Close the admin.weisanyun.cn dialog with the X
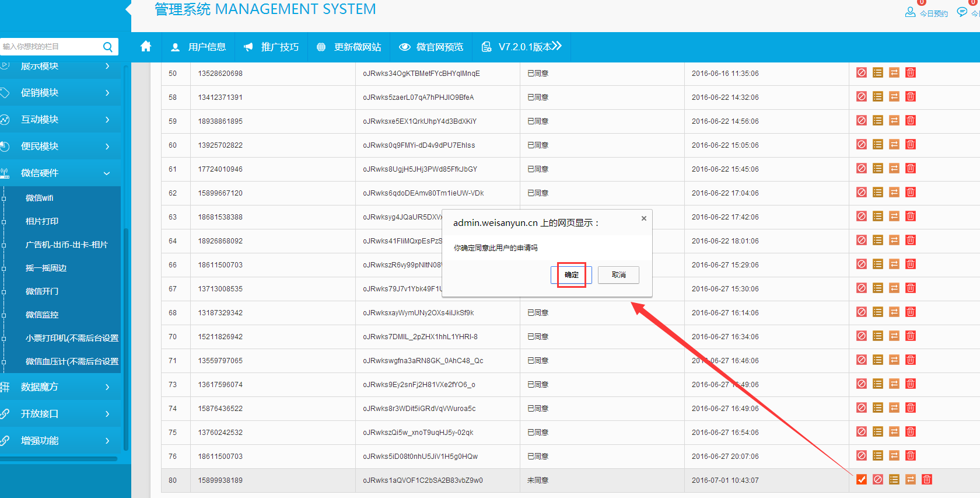Image resolution: width=980 pixels, height=498 pixels. [x=644, y=218]
